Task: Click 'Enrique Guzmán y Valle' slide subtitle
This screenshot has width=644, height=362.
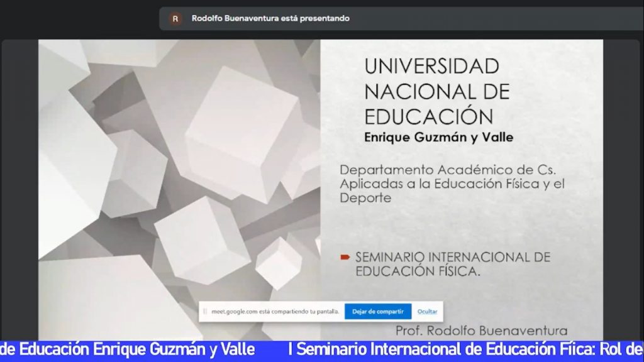Action: pos(438,137)
